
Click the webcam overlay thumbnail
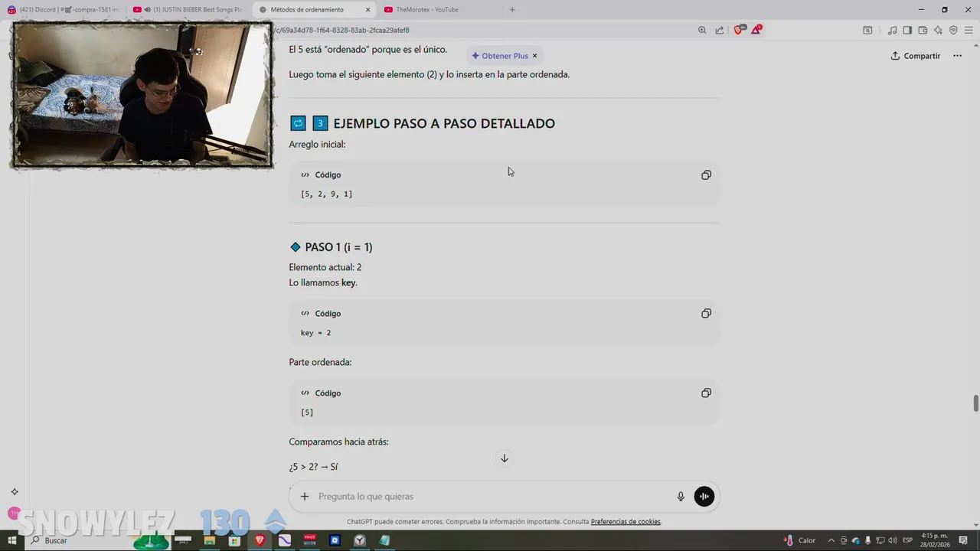[142, 94]
